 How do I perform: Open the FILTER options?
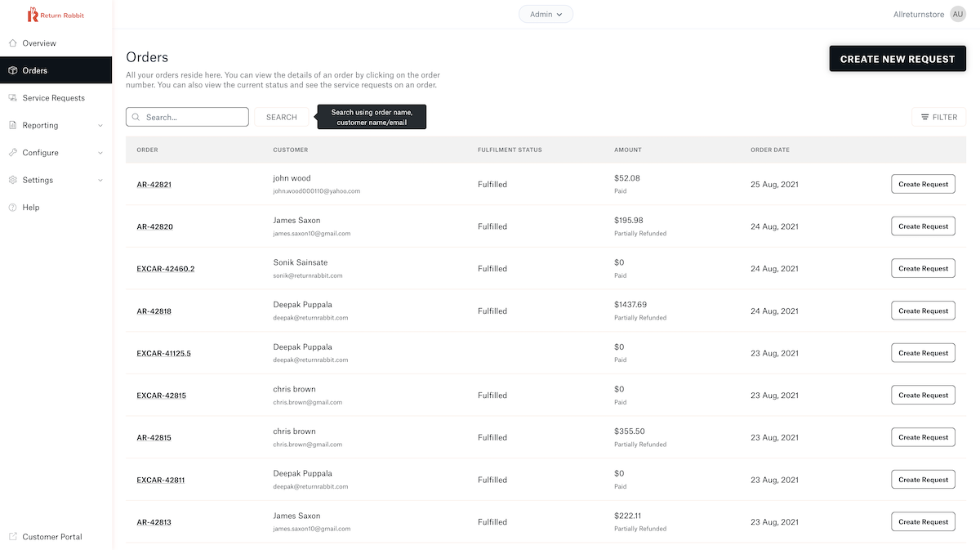(x=938, y=117)
